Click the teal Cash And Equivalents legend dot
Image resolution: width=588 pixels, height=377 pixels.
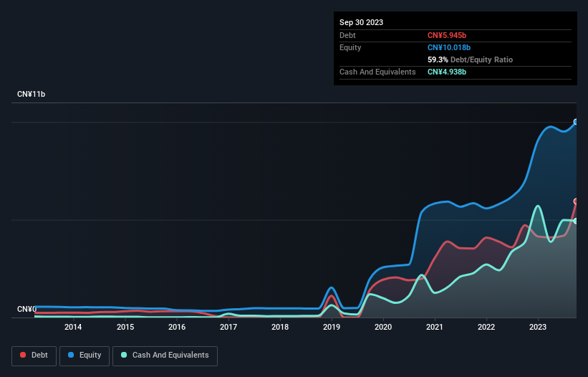click(124, 355)
